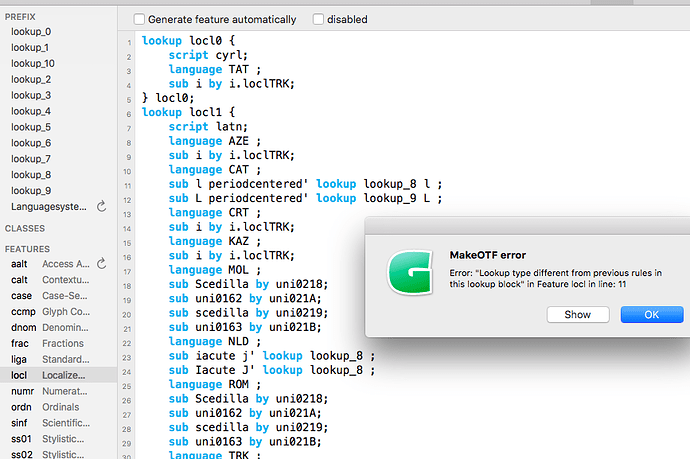Click code line 'language KAZ ;'
The width and height of the screenshot is (690, 459).
tap(215, 241)
